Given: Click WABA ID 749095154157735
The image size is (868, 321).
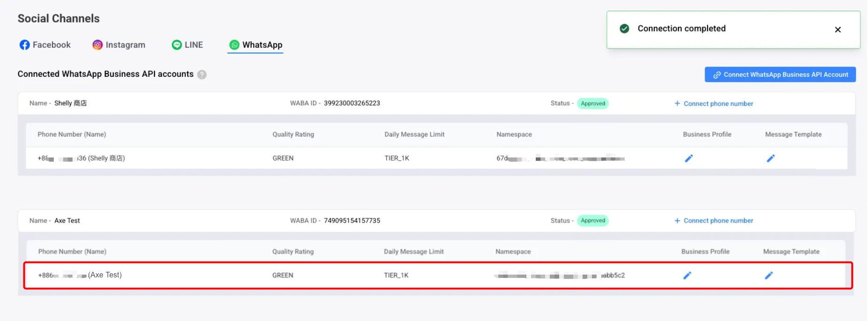Looking at the screenshot, I should click(x=351, y=221).
